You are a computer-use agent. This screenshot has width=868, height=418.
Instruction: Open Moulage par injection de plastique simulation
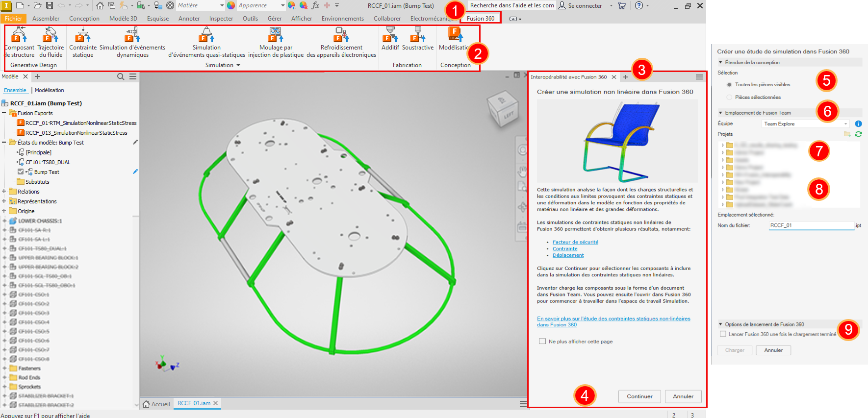pyautogui.click(x=276, y=42)
